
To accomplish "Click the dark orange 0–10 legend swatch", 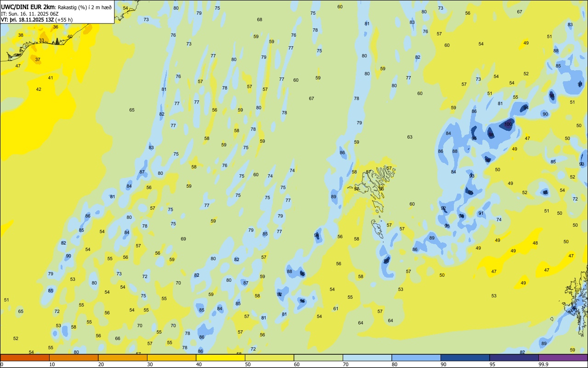I will click(25, 357).
